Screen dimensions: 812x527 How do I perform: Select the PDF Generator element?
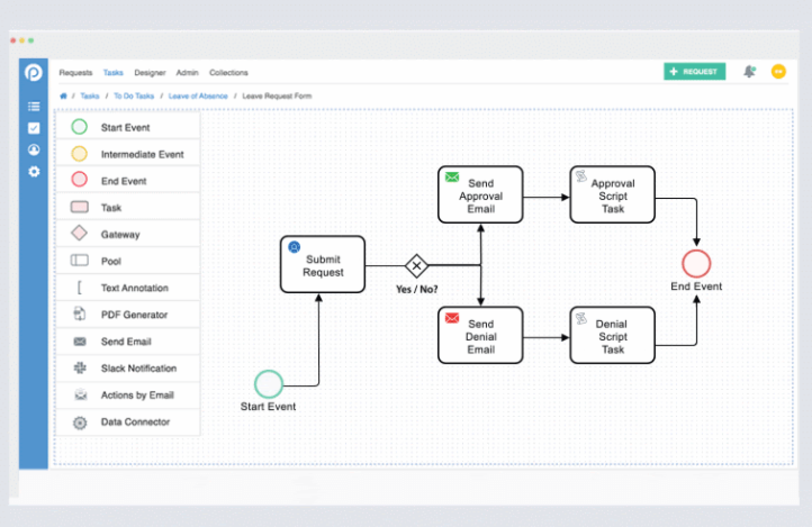[134, 314]
